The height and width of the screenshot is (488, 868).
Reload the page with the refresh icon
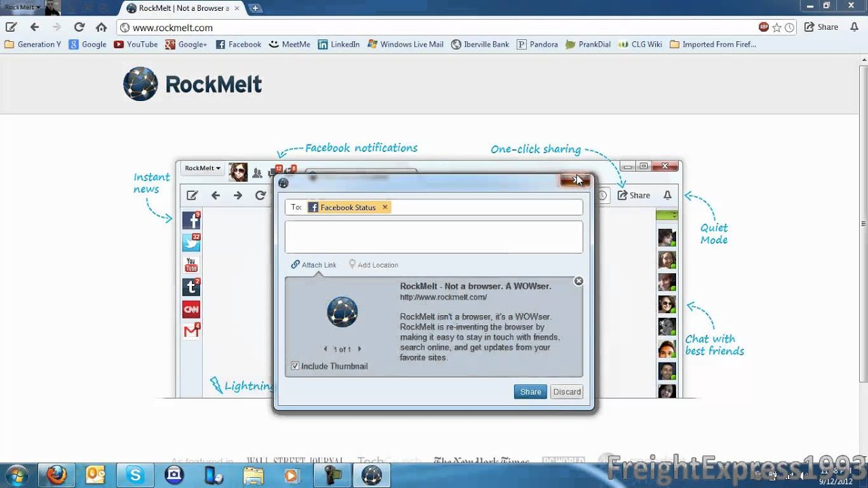click(79, 27)
